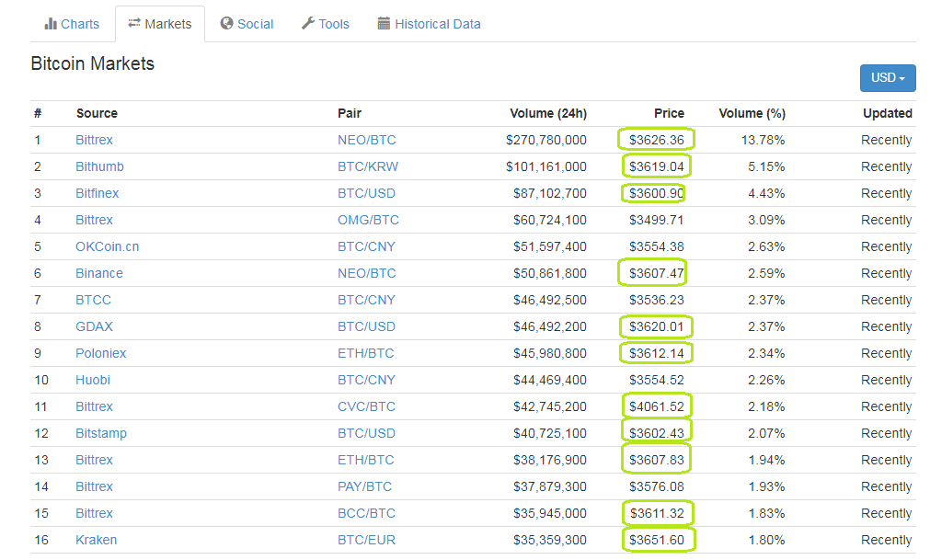
Task: Click Bitstamp BTC/USD pair link
Action: coord(366,433)
